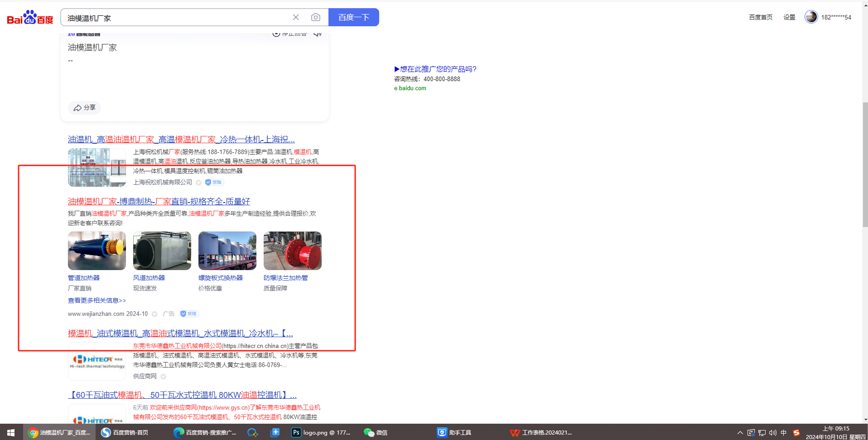The height and width of the screenshot is (440, 868).
Task: Click the 管道加热器 product image
Action: coord(97,251)
